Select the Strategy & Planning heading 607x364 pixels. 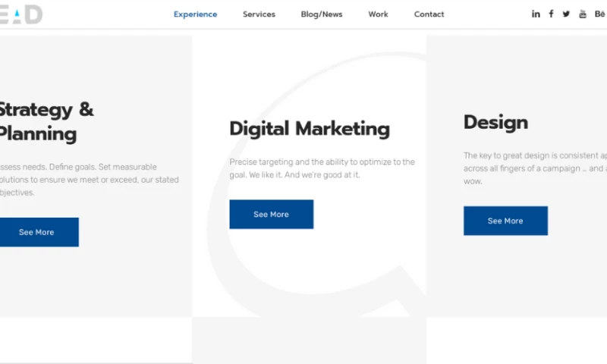coord(46,122)
